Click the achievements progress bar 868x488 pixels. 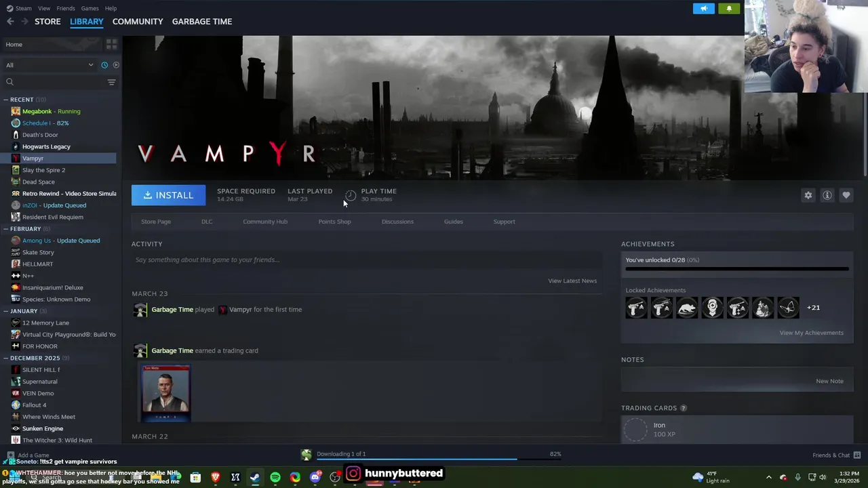click(737, 269)
